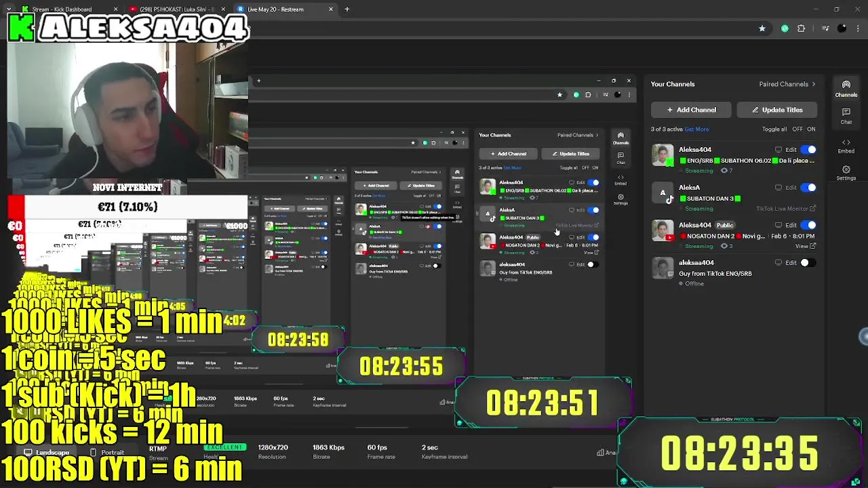This screenshot has width=868, height=488.
Task: Click the Kick viewer count eye icon
Action: click(x=724, y=171)
